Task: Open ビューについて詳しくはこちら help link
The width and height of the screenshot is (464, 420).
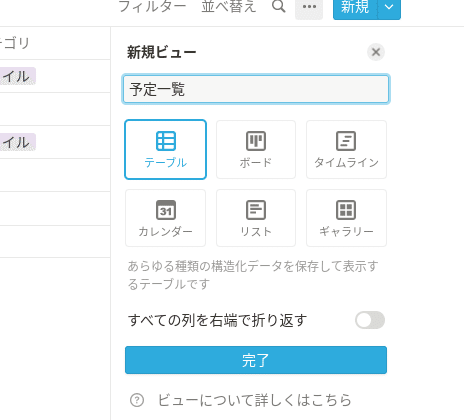Action: [255, 400]
